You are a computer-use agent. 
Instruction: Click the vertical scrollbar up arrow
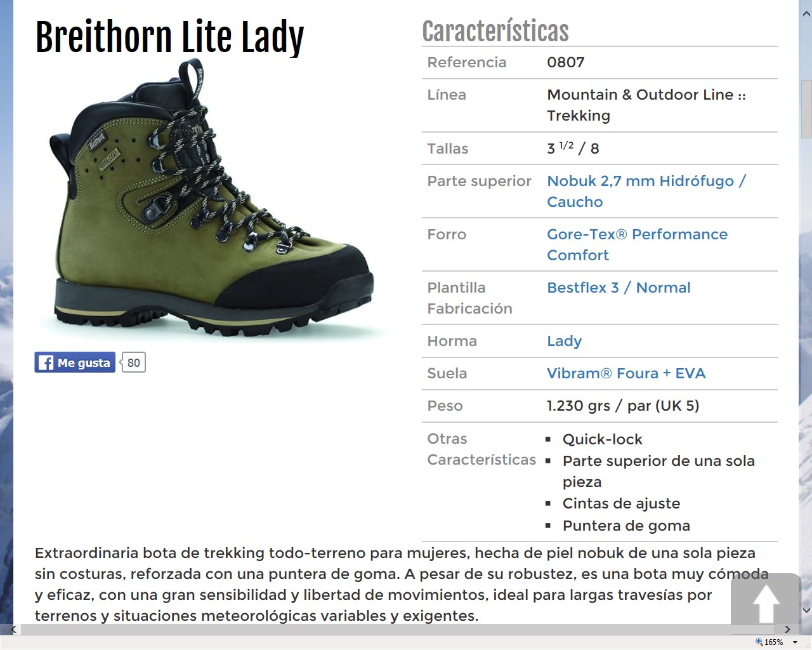coord(806,13)
